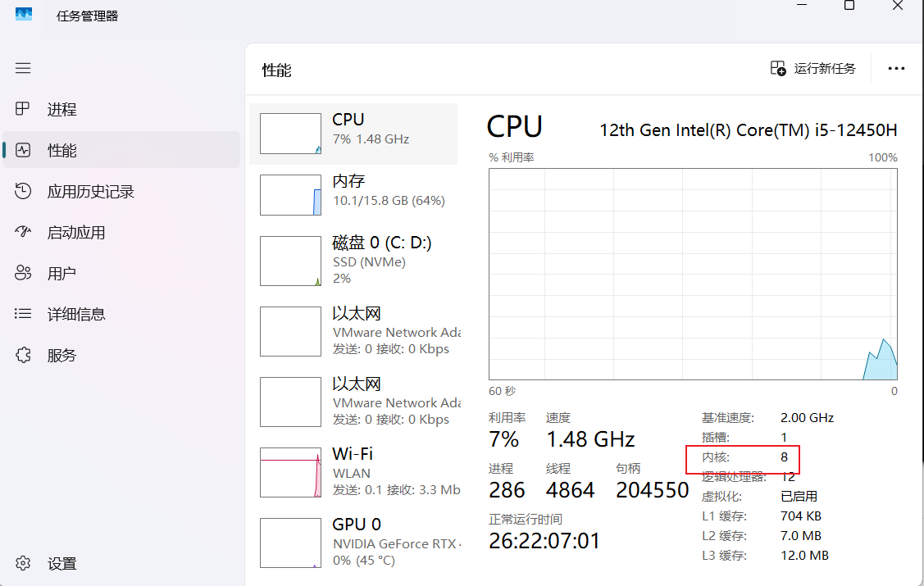Open 设置 gear at sidebar bottom

23,563
